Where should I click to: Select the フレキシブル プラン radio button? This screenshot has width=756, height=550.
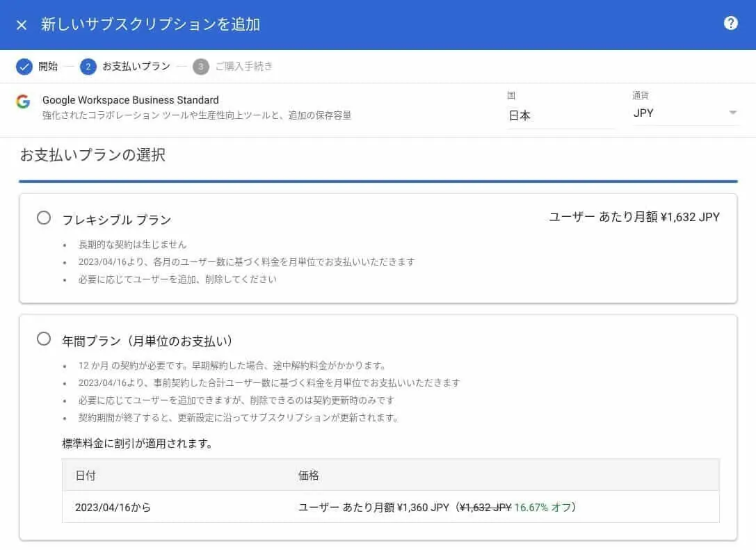coord(44,218)
